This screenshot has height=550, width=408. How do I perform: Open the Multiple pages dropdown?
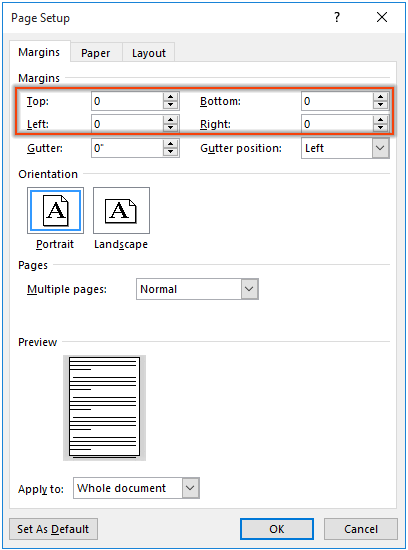[249, 289]
